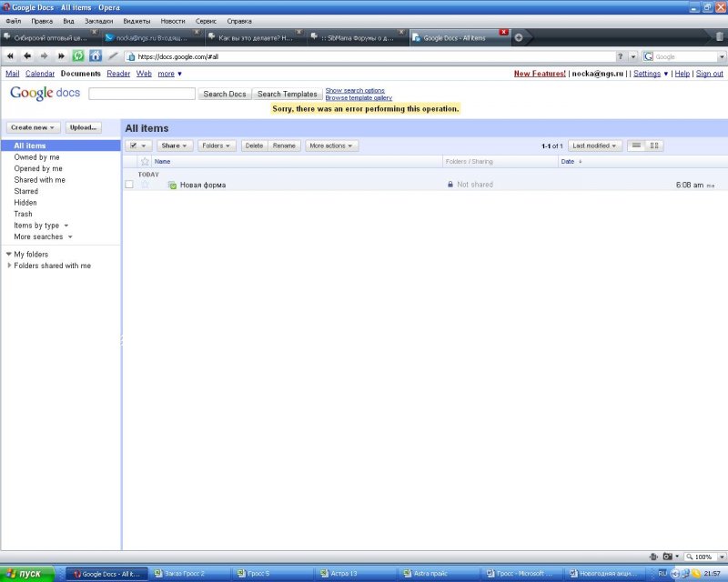Image resolution: width=728 pixels, height=582 pixels.
Task: Open the Закладки menu
Action: pos(98,21)
